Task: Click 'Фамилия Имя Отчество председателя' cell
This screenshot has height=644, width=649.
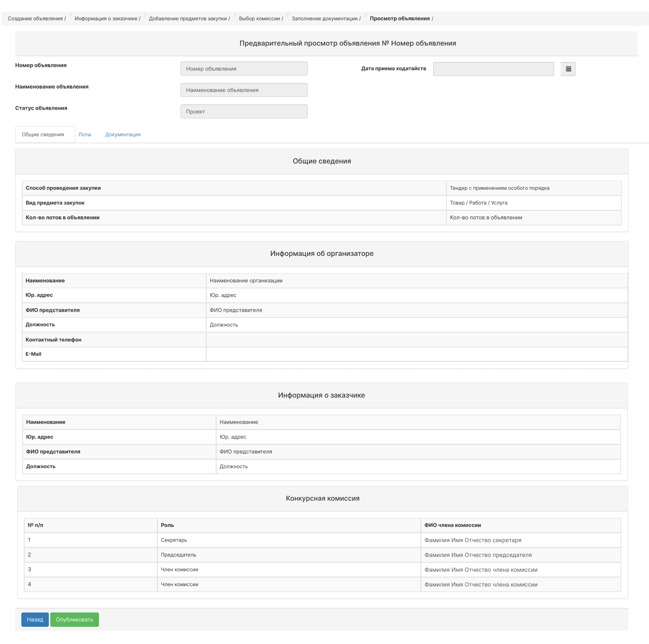Action: click(x=521, y=555)
